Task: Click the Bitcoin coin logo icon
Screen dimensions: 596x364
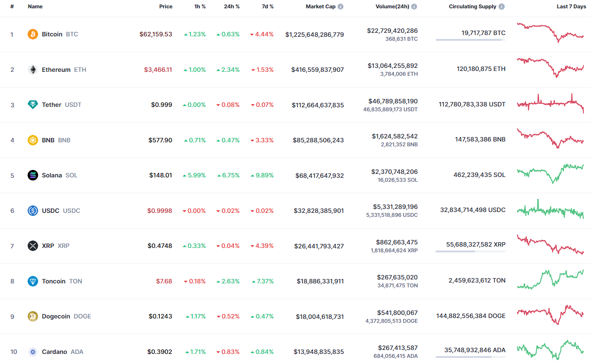Action: click(33, 34)
